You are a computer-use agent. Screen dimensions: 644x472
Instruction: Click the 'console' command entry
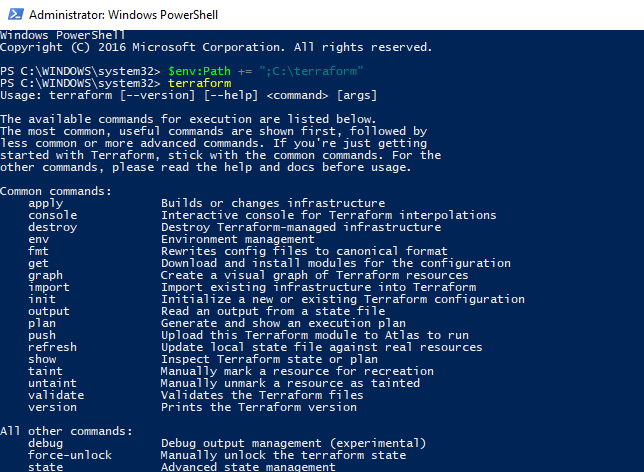coord(53,215)
